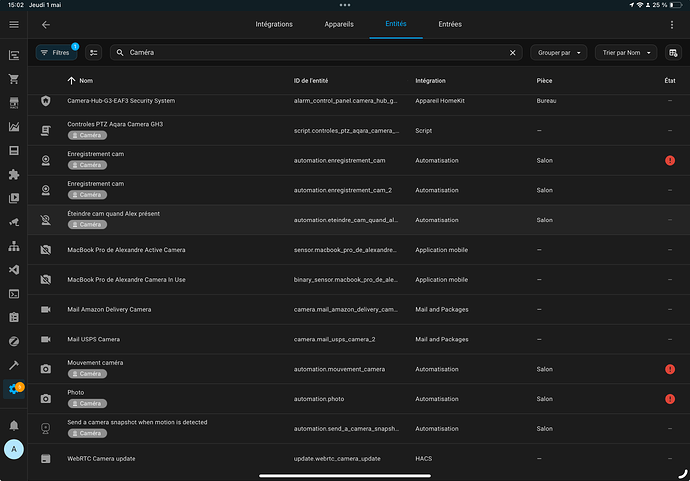This screenshot has height=481, width=690.
Task: Open MacBook Pro de Alexandre Active Camera row
Action: coord(359,250)
